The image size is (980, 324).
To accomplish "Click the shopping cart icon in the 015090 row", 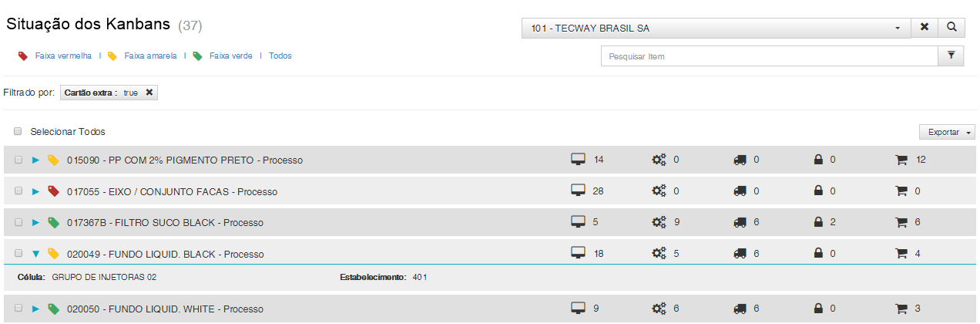I will click(901, 160).
